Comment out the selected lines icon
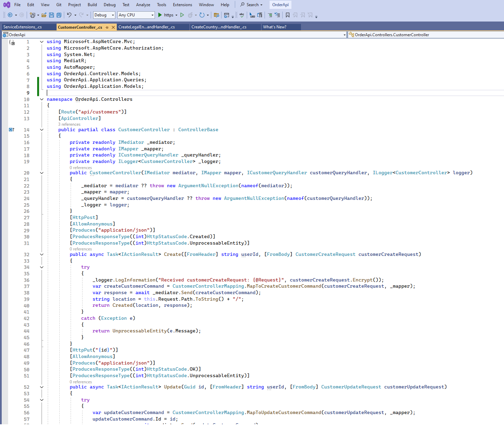The image size is (504, 426). click(270, 15)
